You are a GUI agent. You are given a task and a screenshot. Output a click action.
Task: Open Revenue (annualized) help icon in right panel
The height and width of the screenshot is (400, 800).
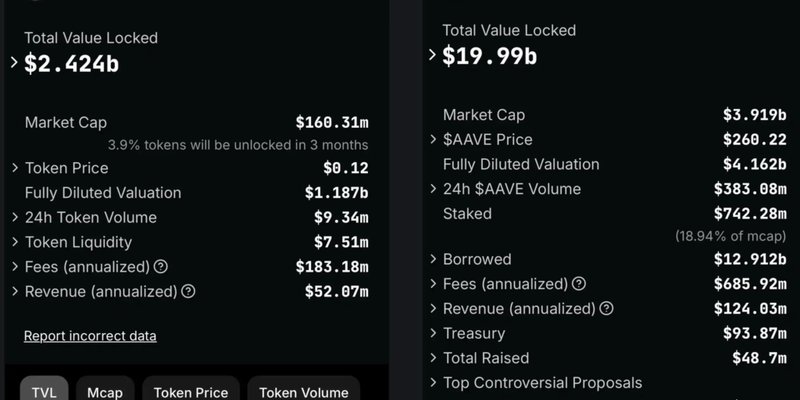(606, 308)
